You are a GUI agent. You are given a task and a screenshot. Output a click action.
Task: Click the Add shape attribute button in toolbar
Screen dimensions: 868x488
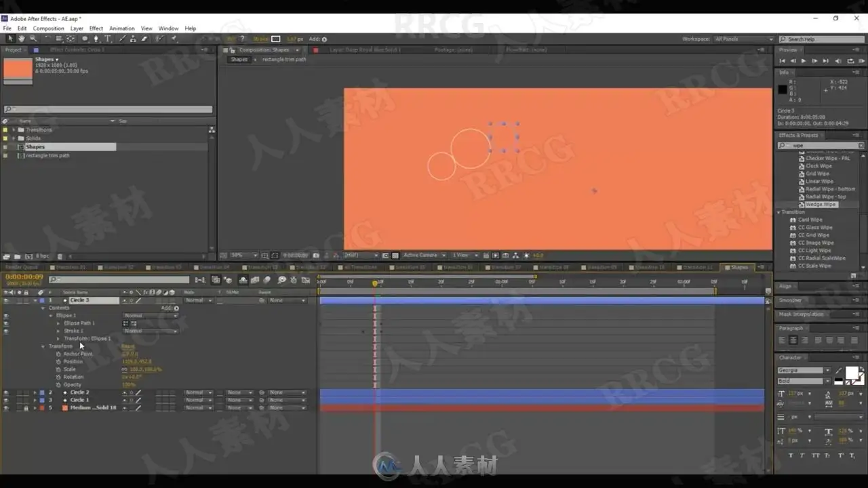[x=324, y=39]
